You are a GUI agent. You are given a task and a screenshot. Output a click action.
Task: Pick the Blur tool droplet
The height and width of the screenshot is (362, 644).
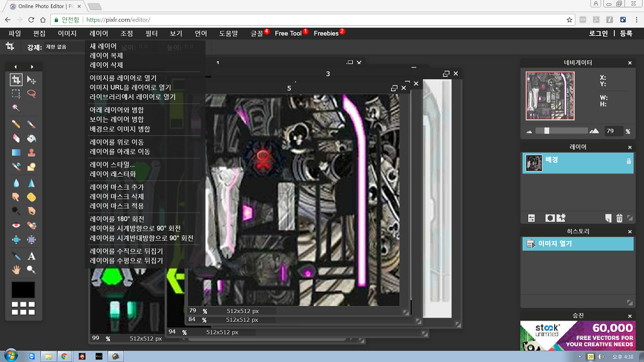(16, 183)
